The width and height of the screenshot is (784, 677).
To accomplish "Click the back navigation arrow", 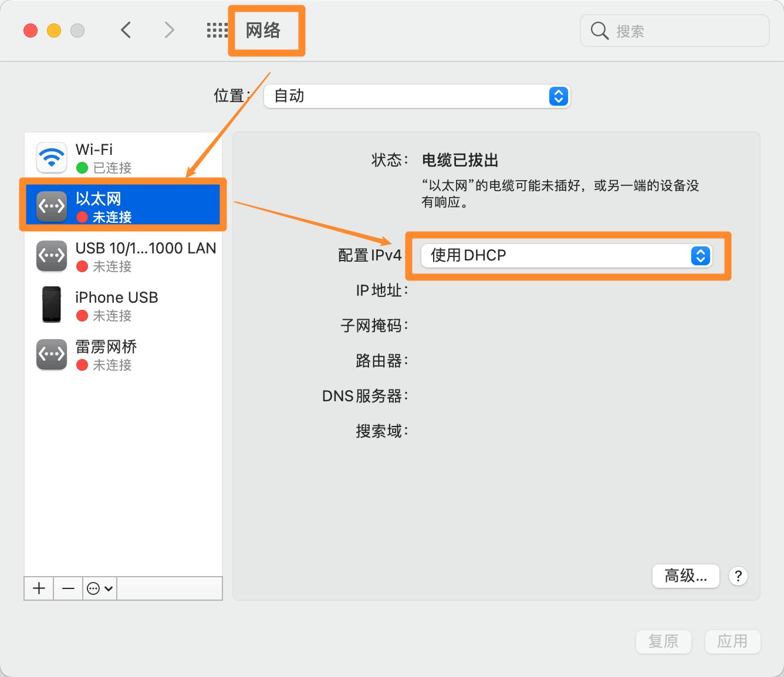I will pyautogui.click(x=126, y=29).
